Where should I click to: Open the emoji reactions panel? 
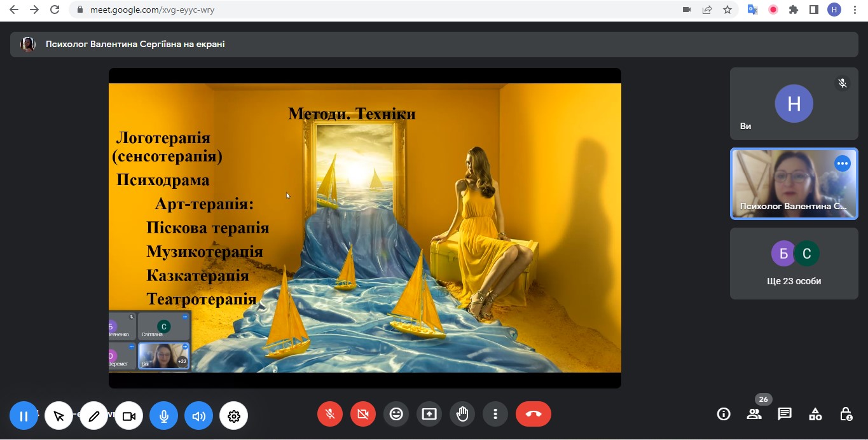pyautogui.click(x=396, y=414)
